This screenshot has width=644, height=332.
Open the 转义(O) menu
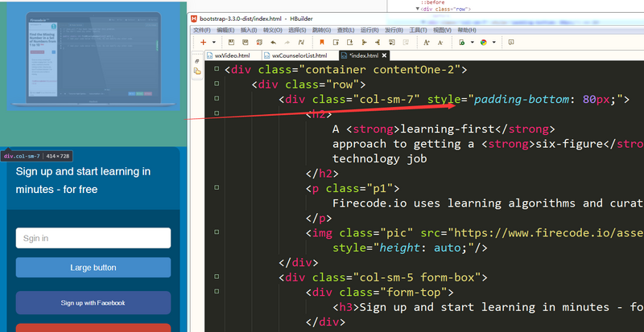click(273, 31)
